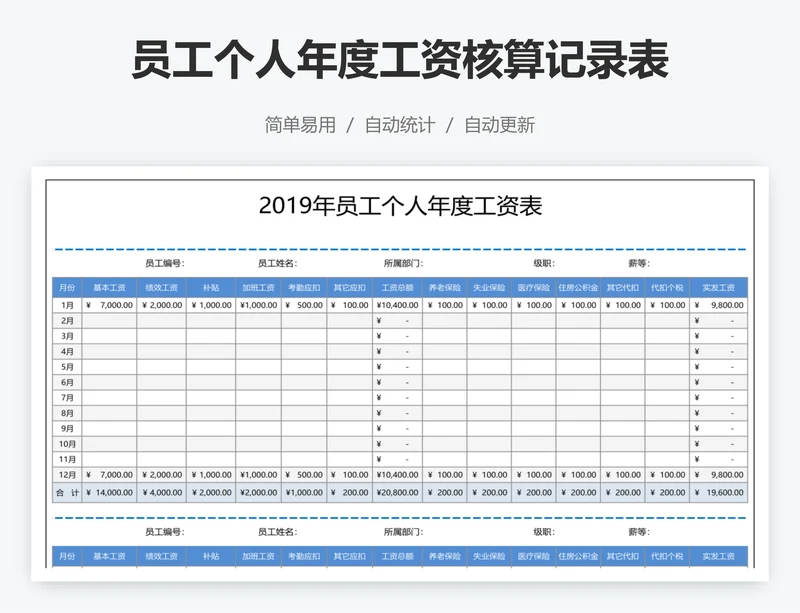800x613 pixels.
Task: Select 养老保险 header in the upper table
Action: [x=445, y=288]
